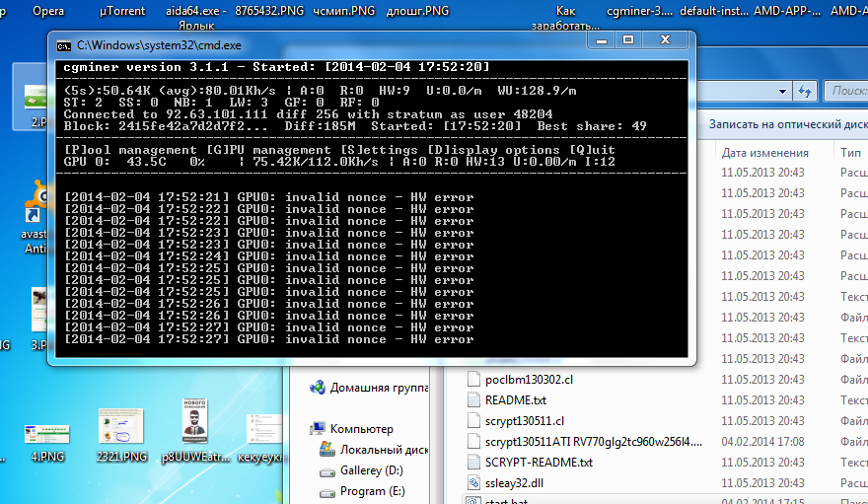Select the file SCRYPT-README.txt

pyautogui.click(x=539, y=463)
